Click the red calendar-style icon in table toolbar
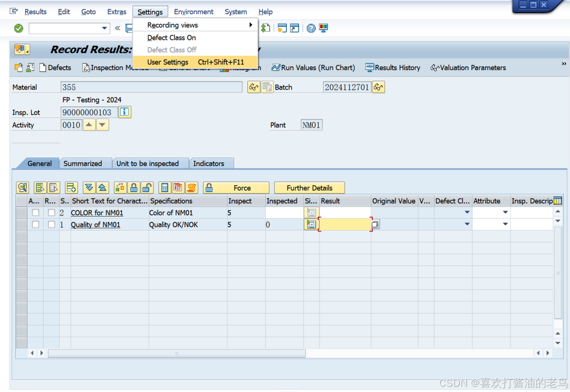 [x=178, y=188]
